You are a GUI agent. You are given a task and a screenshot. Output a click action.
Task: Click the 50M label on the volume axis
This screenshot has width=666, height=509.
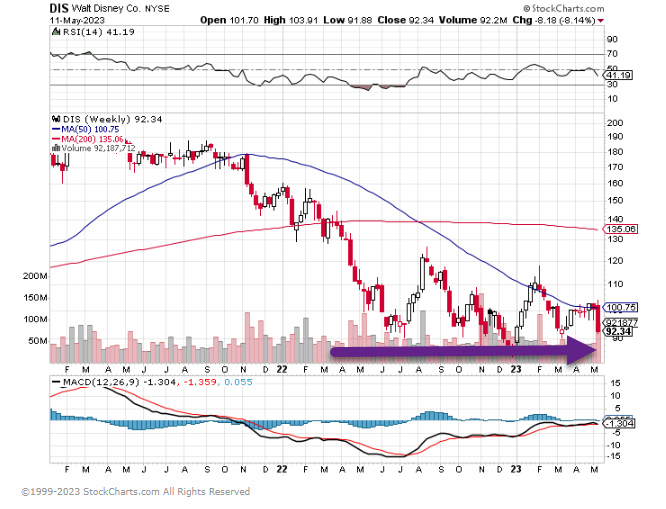37,341
